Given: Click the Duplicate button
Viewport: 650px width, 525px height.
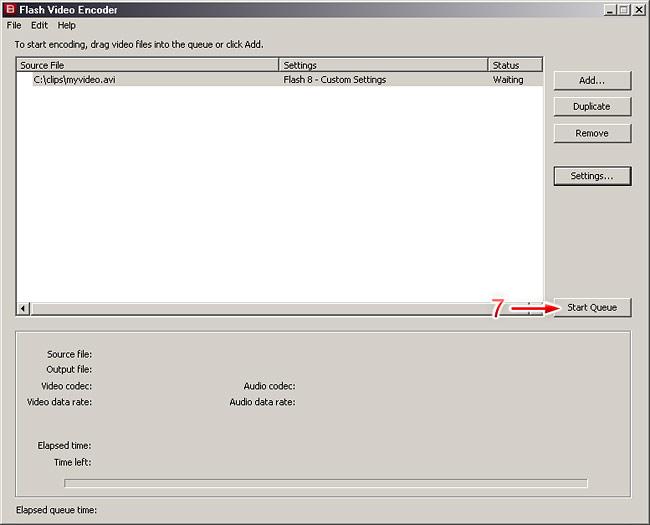Looking at the screenshot, I should pos(592,107).
